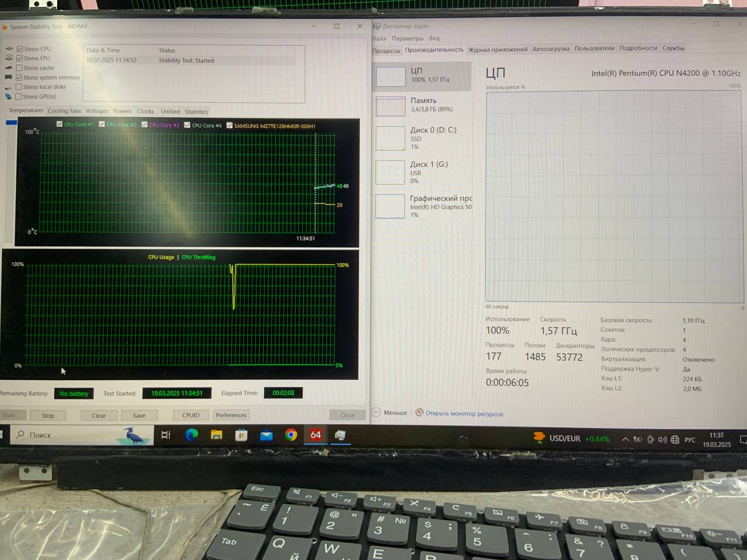Uncheck CPU Core #4 in temperature graph
747x560 pixels.
[x=187, y=125]
